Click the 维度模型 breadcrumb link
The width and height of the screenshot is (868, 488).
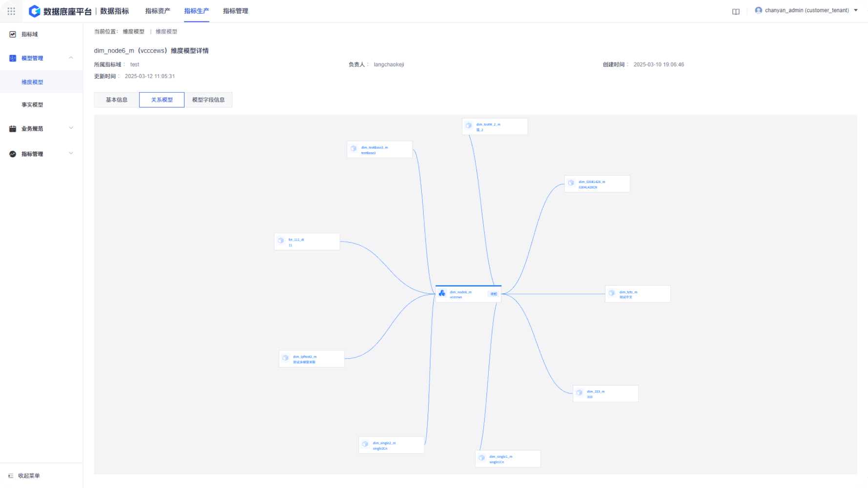[x=133, y=32]
